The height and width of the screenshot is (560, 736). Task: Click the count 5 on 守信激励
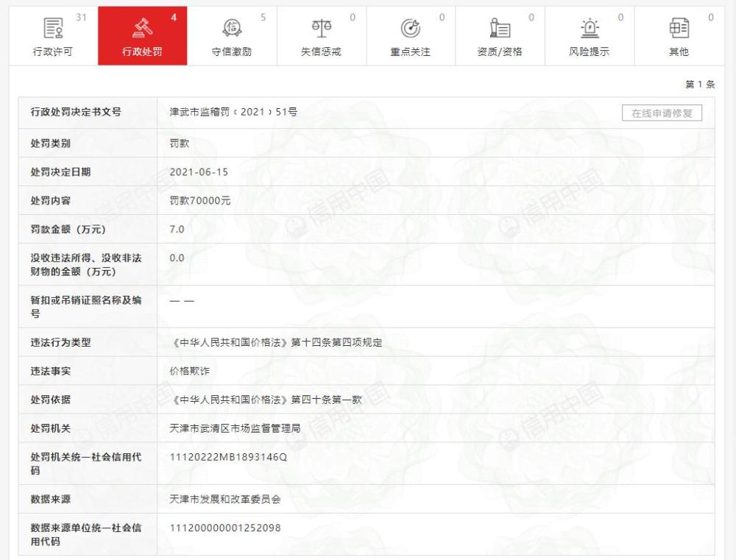point(263,18)
